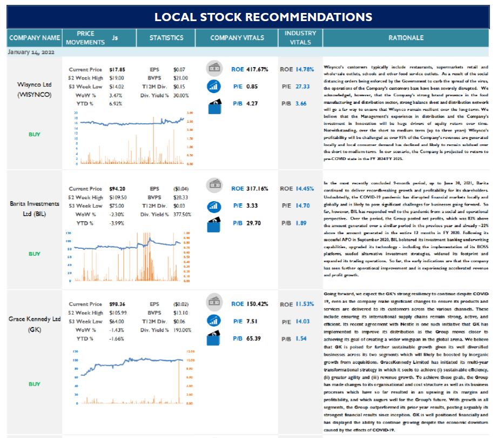The height and width of the screenshot is (438, 504).
Task: Click the Grace Kennedy rationale paragraph
Action: (406, 362)
